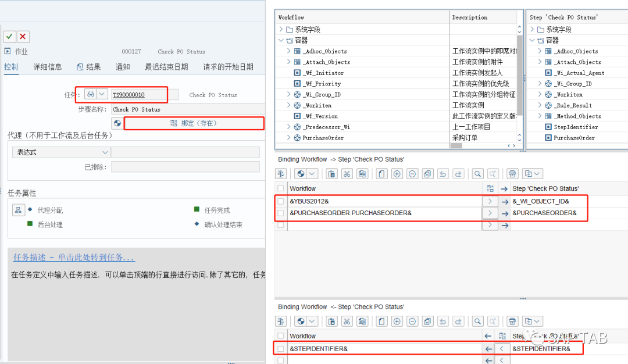The image size is (628, 364).
Task: Duplicate row icon in Workflow -> Step toolbar
Action: pyautogui.click(x=428, y=174)
